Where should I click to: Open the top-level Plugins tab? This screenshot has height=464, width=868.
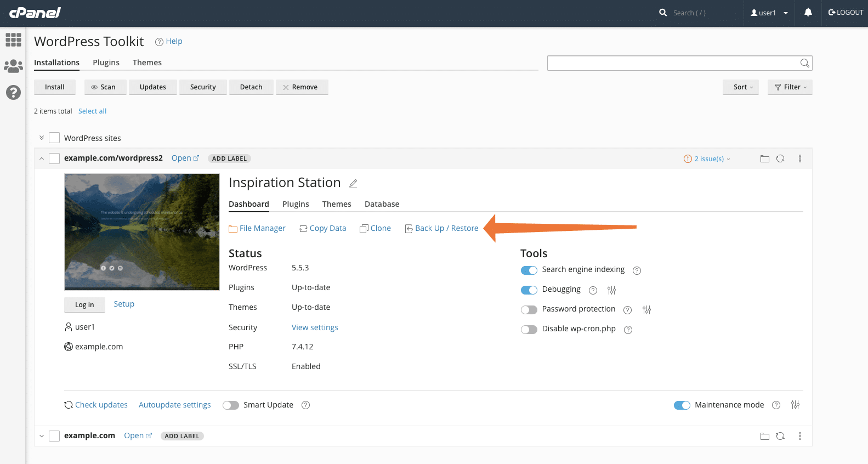pyautogui.click(x=106, y=63)
